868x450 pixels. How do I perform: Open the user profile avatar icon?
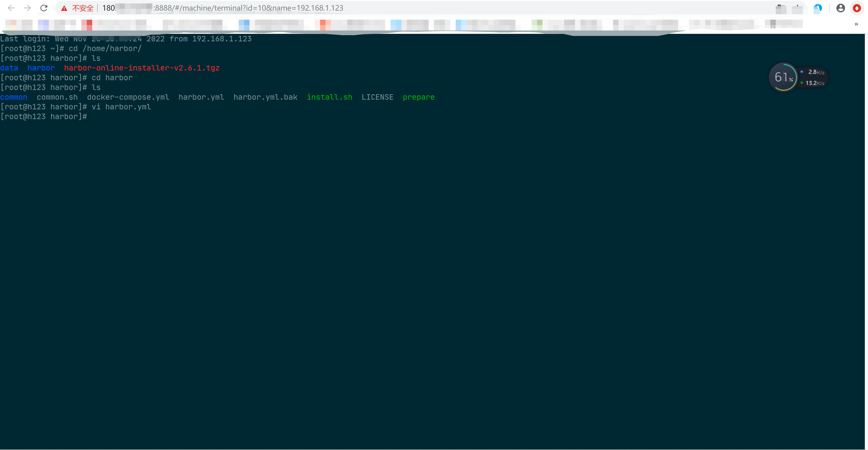840,8
